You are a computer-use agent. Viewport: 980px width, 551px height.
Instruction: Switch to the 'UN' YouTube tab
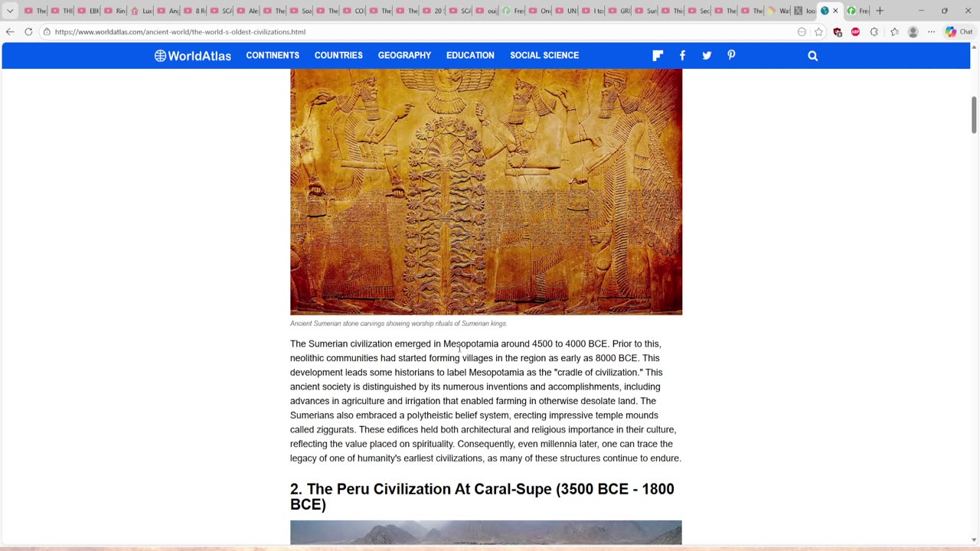[566, 11]
